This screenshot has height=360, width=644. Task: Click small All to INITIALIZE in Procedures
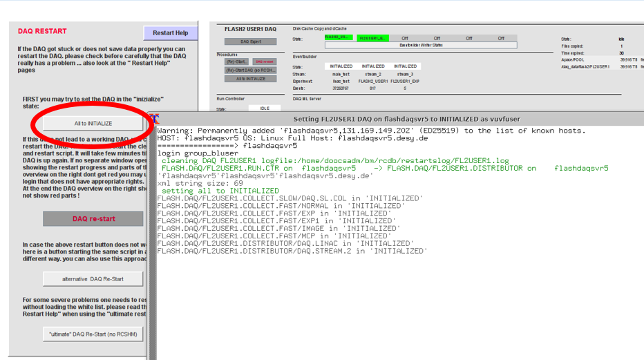click(x=250, y=79)
